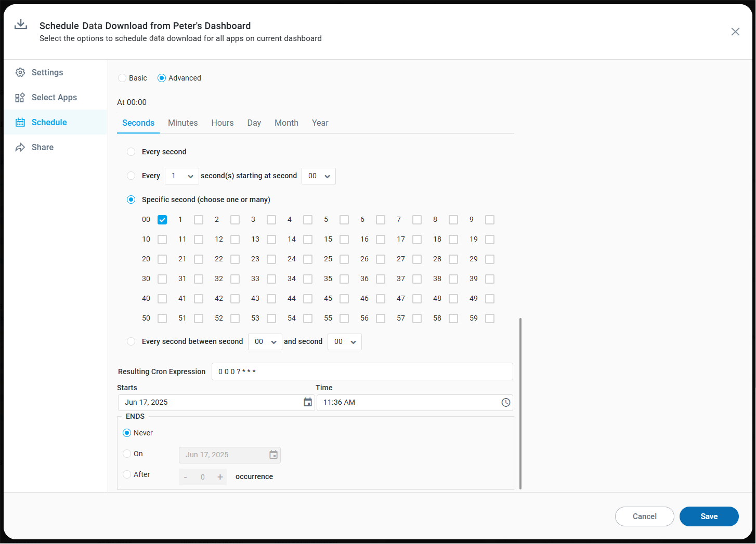Screen dimensions: 756x544
Task: Click the Share arrow icon
Action: coord(20,148)
